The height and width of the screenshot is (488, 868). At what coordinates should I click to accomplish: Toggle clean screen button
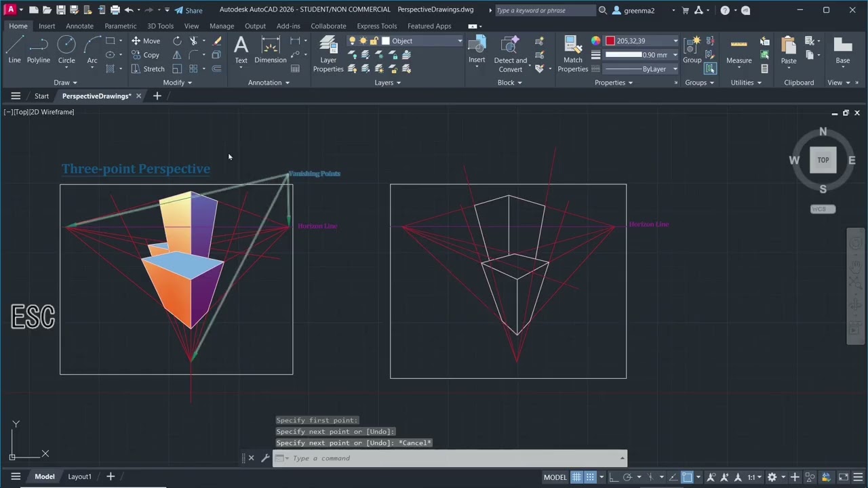pyautogui.click(x=843, y=477)
